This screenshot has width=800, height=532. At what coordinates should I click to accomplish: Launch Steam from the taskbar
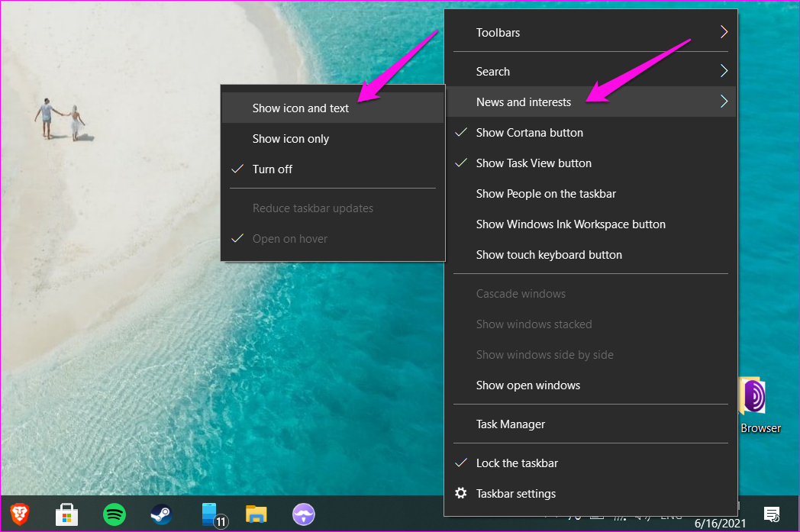pos(161,514)
